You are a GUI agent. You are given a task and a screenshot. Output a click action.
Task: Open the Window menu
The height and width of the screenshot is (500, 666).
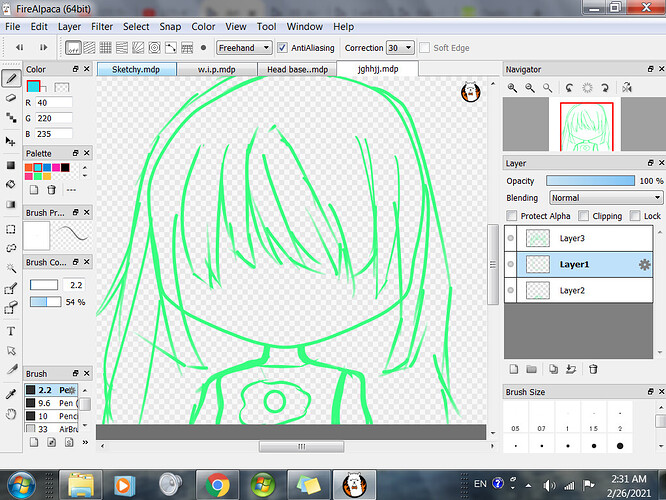click(x=305, y=26)
